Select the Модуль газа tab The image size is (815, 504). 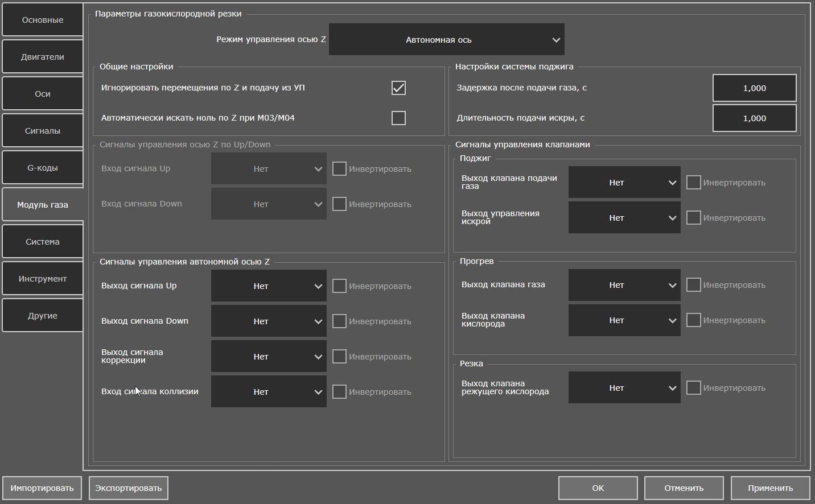click(43, 205)
